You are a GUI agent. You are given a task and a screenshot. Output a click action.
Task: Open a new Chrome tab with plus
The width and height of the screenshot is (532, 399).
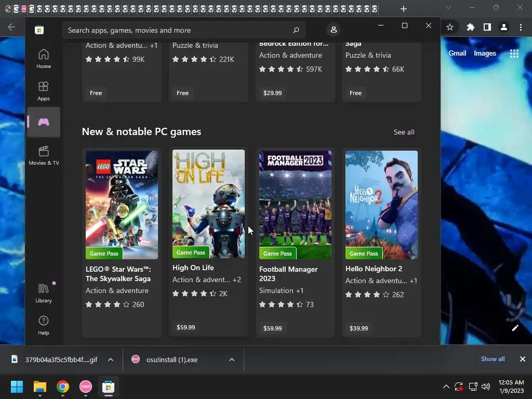pyautogui.click(x=403, y=9)
